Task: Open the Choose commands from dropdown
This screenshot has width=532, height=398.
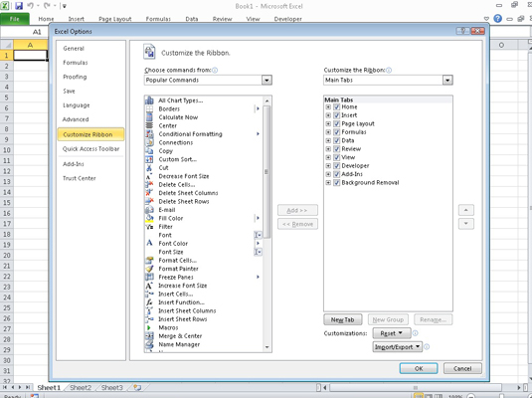Action: 266,81
